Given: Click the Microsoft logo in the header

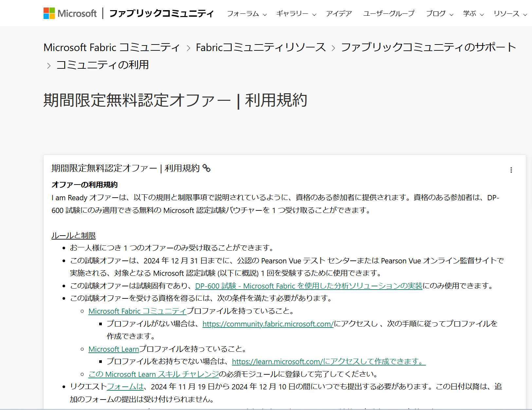Looking at the screenshot, I should [70, 13].
